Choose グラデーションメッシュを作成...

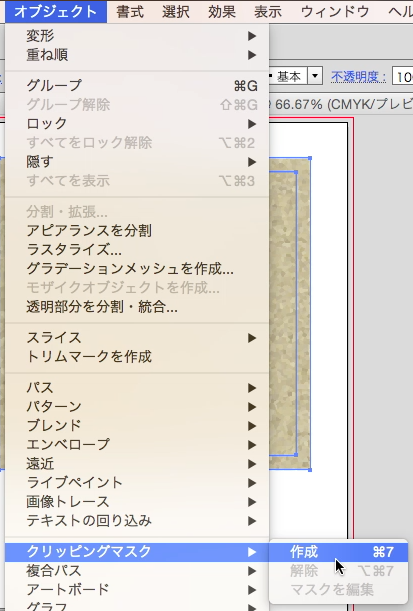pyautogui.click(x=137, y=269)
